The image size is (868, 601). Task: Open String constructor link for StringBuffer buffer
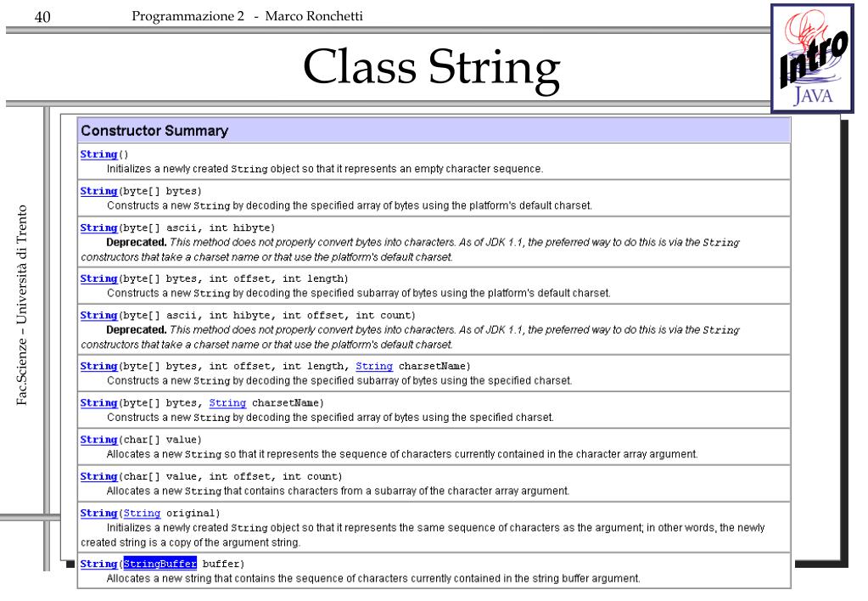coord(98,564)
